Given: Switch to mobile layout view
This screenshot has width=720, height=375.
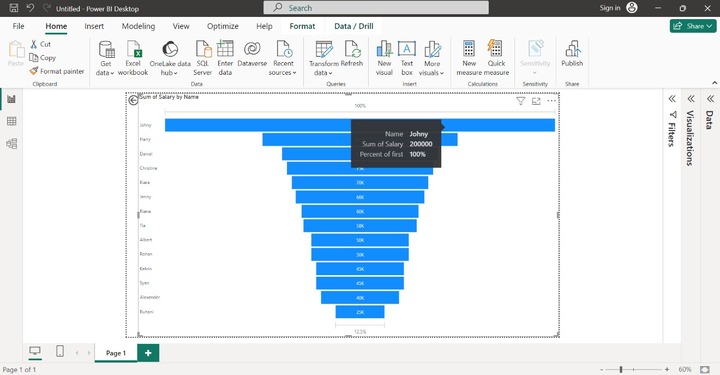Looking at the screenshot, I should pos(60,351).
